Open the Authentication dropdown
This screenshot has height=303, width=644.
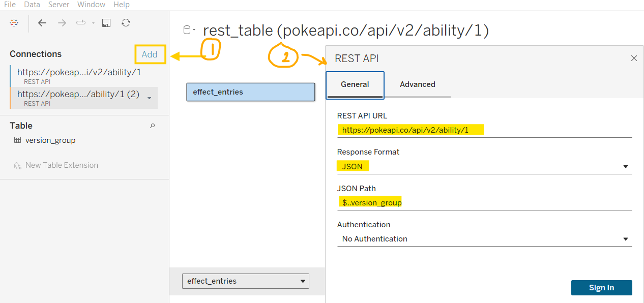coord(626,239)
